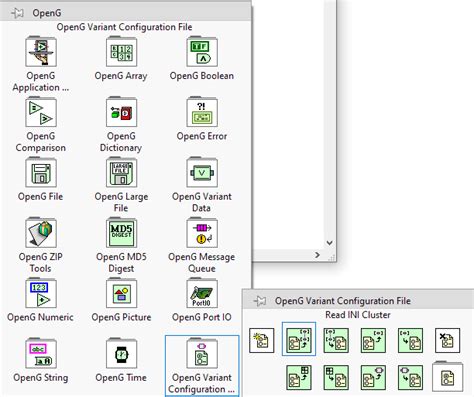Select the read section cluster VI icon
Screen dimensions: 474x397
[373, 340]
